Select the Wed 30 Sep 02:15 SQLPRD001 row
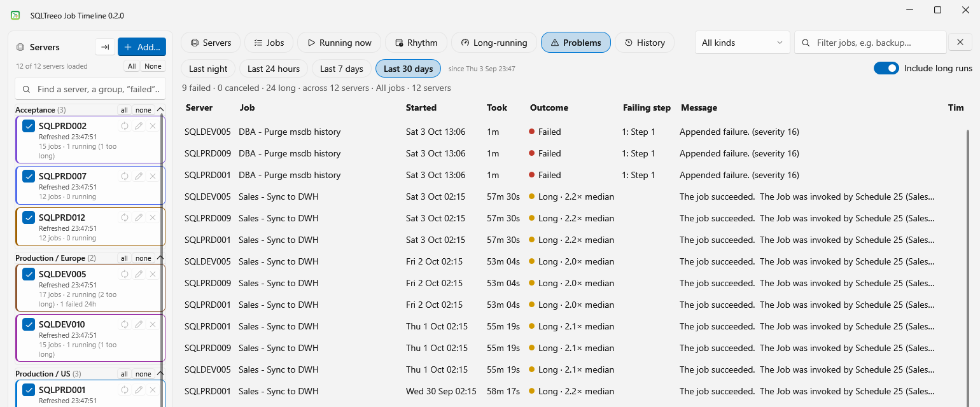The width and height of the screenshot is (980, 407). pos(573,391)
